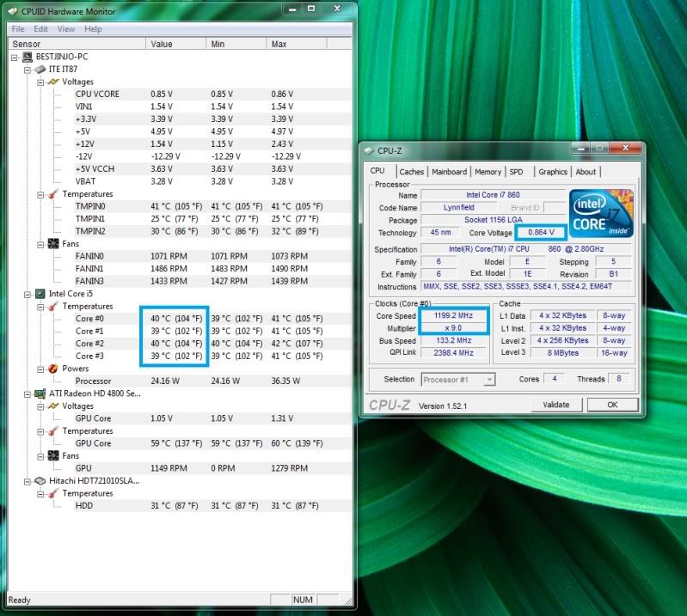The image size is (687, 616).
Task: Click the Fans icon under ITE IT87
Action: 53,244
